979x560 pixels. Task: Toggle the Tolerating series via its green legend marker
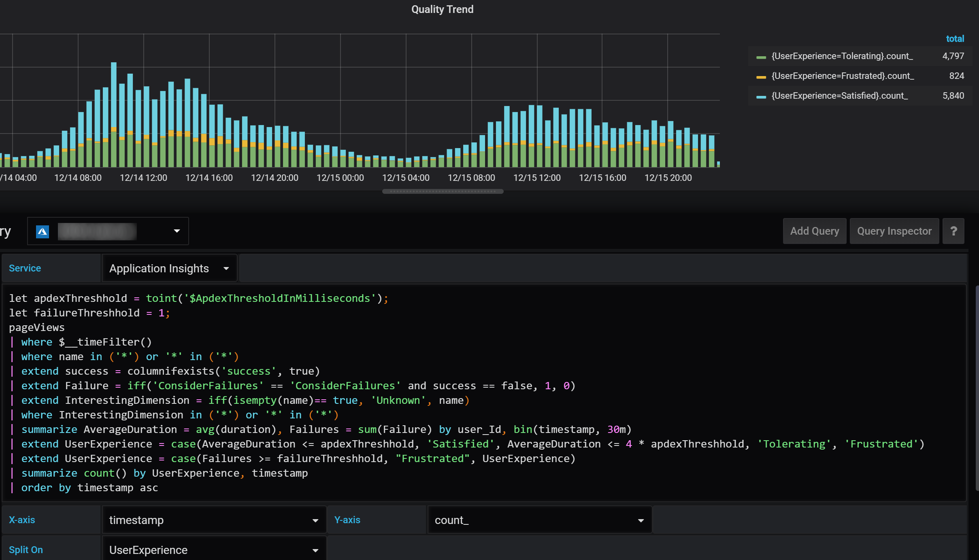click(x=761, y=56)
